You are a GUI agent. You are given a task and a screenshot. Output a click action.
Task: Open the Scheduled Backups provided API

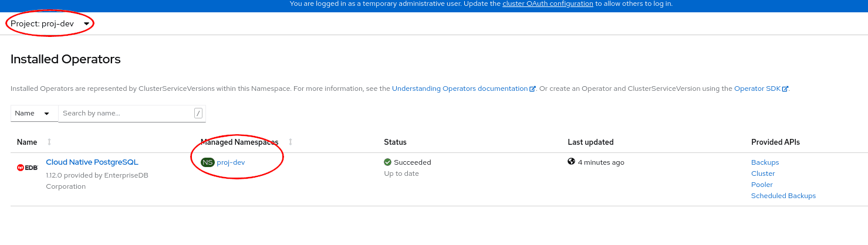click(783, 196)
